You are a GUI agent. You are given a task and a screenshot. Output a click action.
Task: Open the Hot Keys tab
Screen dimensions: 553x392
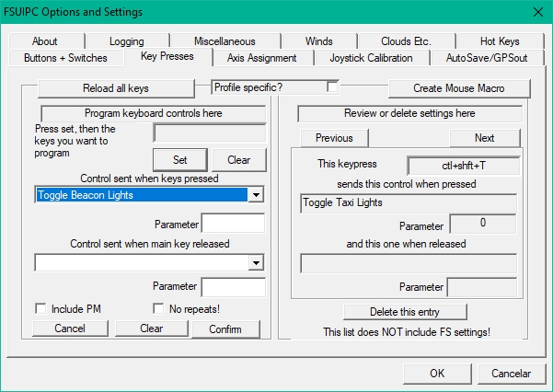(500, 41)
